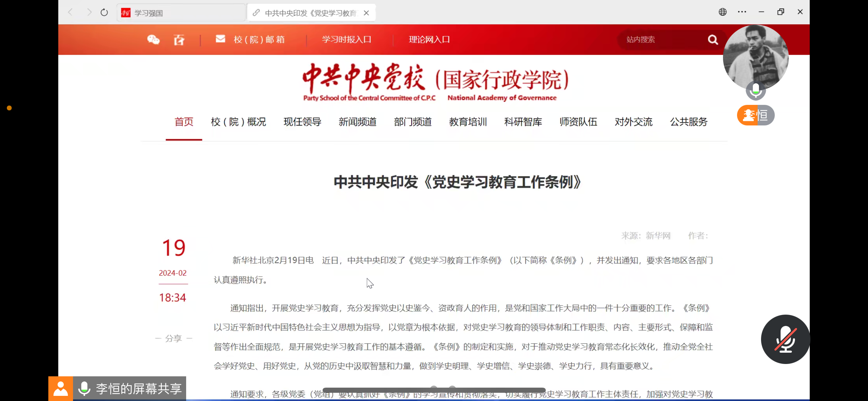
Task: Expand the 部门频道 navigation menu
Action: [412, 122]
